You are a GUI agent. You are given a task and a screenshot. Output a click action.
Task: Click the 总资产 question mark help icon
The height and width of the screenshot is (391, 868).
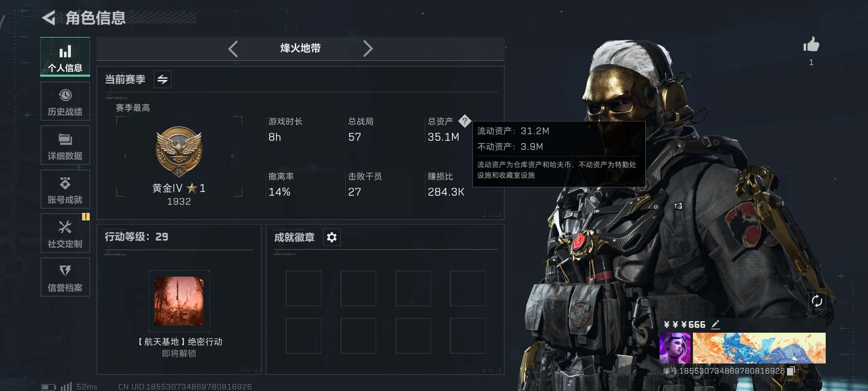465,121
